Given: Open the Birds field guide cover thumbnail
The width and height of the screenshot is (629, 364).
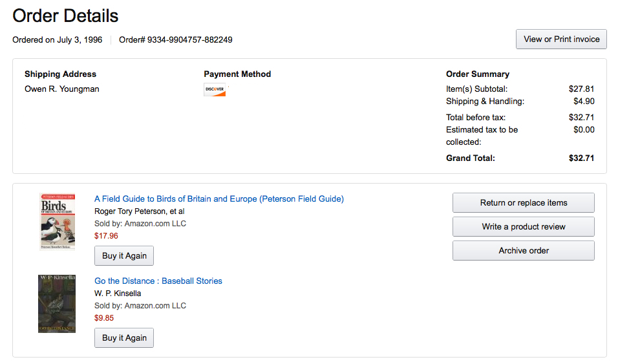Looking at the screenshot, I should 58,222.
